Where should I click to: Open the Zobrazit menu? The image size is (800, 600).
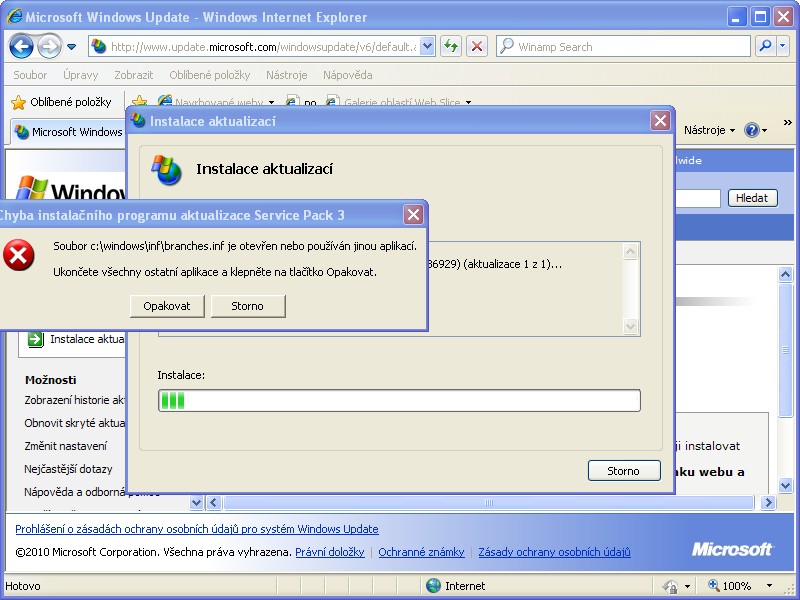(x=134, y=75)
